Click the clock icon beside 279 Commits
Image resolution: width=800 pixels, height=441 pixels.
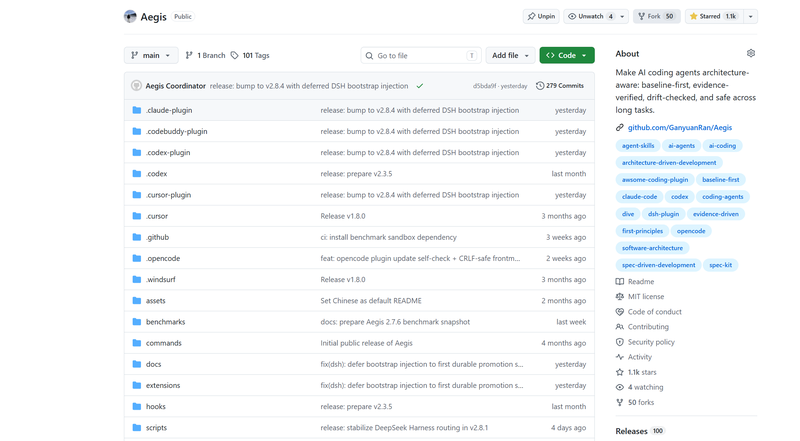(540, 86)
